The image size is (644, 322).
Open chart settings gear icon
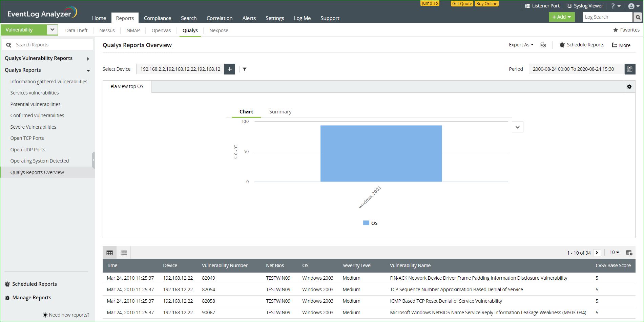[x=629, y=87]
